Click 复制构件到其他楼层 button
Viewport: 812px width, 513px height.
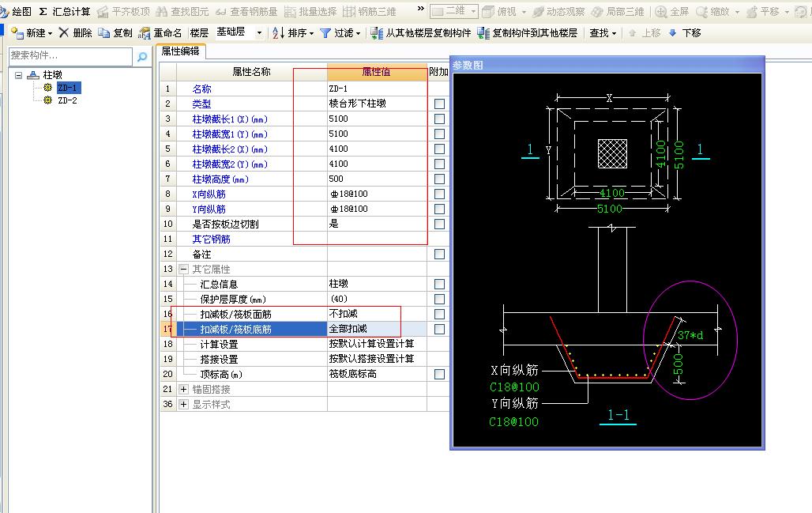coord(528,33)
